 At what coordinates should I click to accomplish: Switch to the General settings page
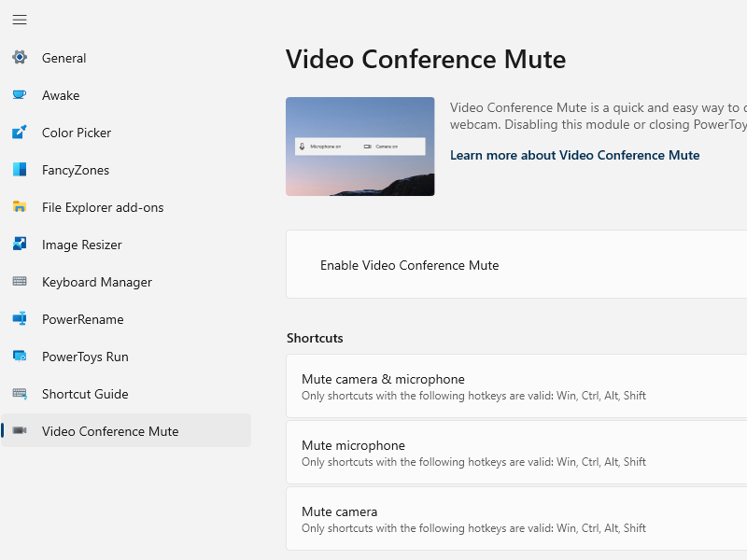pyautogui.click(x=64, y=58)
